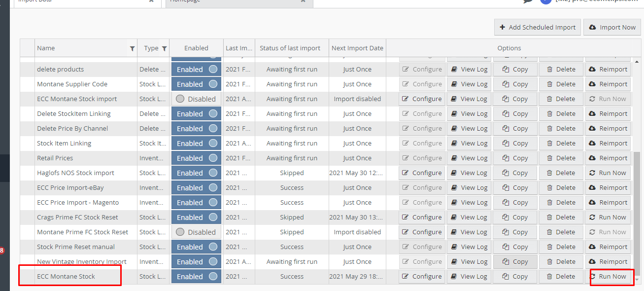Click Add Scheduled Import button
Screen dimensions: 644x291
point(538,27)
